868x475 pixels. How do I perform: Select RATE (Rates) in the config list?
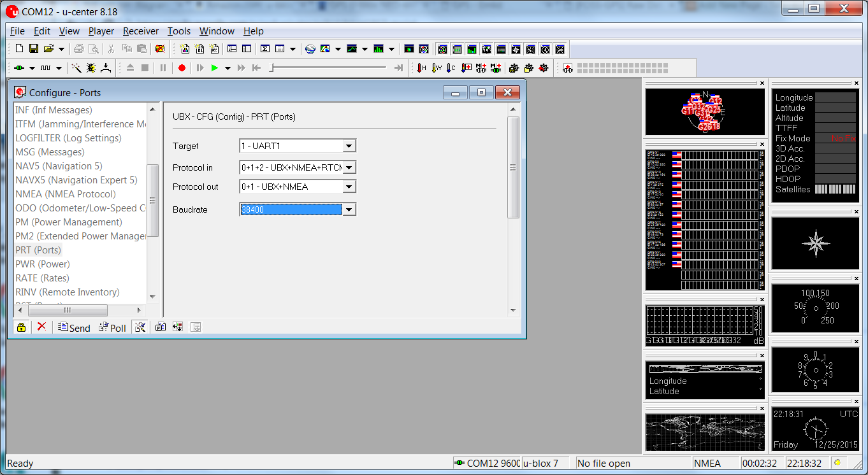point(42,278)
